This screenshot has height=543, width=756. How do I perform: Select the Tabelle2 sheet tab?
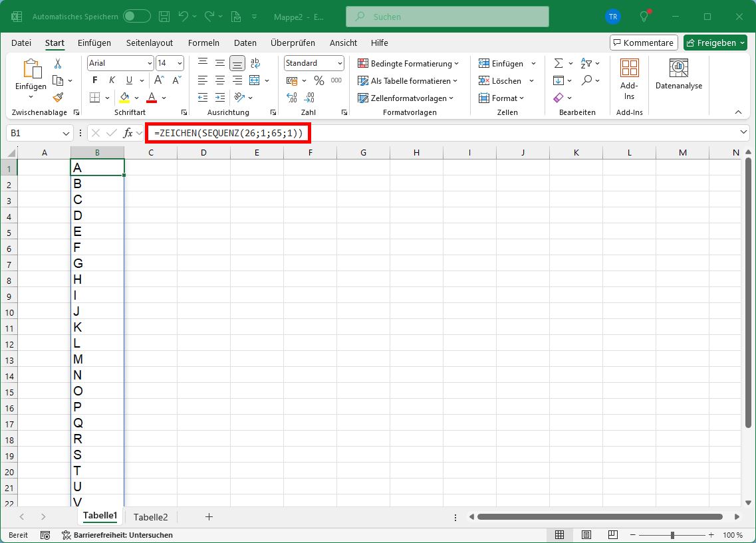151,516
